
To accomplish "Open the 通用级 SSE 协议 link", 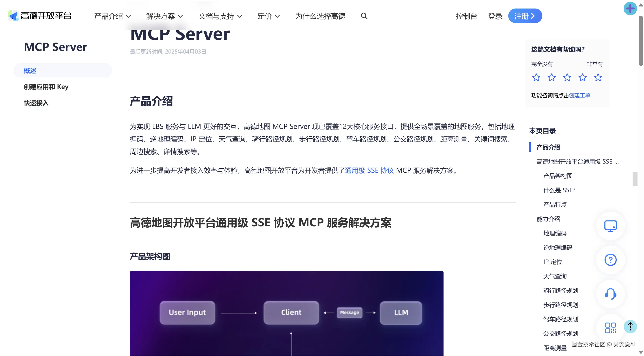I will [369, 170].
